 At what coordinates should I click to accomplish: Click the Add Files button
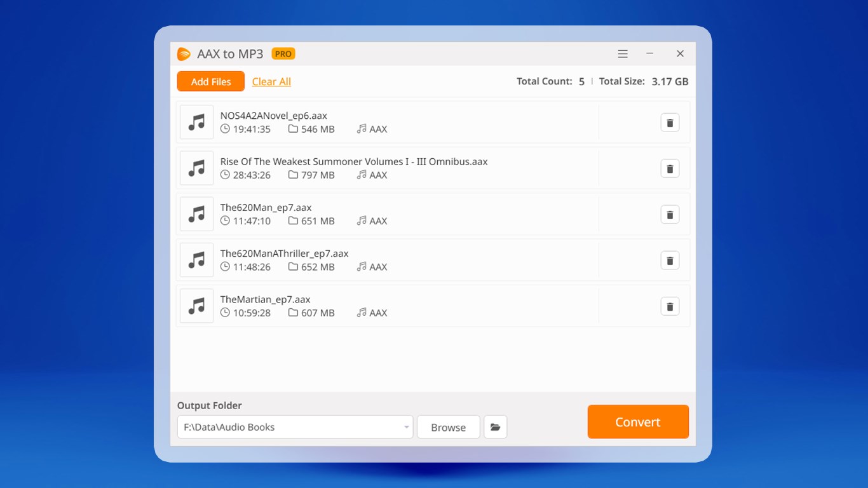coord(211,81)
